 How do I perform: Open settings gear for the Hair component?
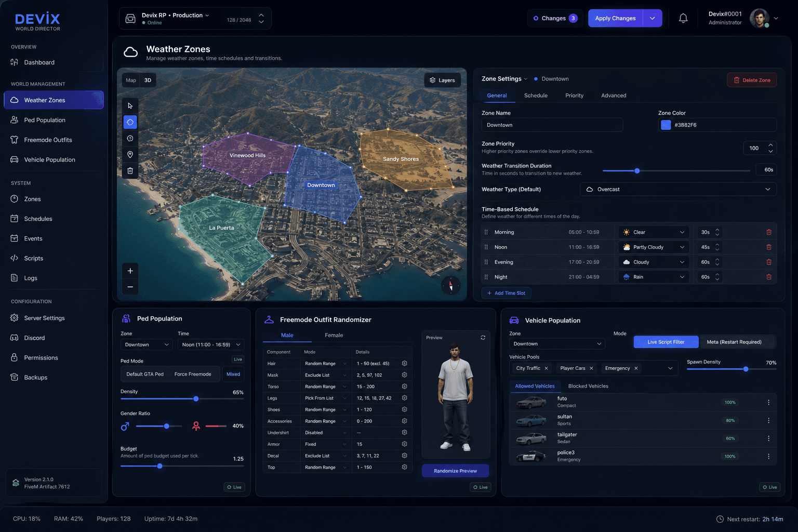click(x=404, y=363)
